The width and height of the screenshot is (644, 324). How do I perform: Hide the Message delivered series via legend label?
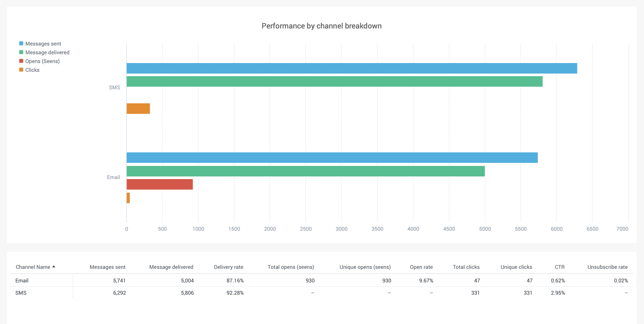click(x=47, y=53)
